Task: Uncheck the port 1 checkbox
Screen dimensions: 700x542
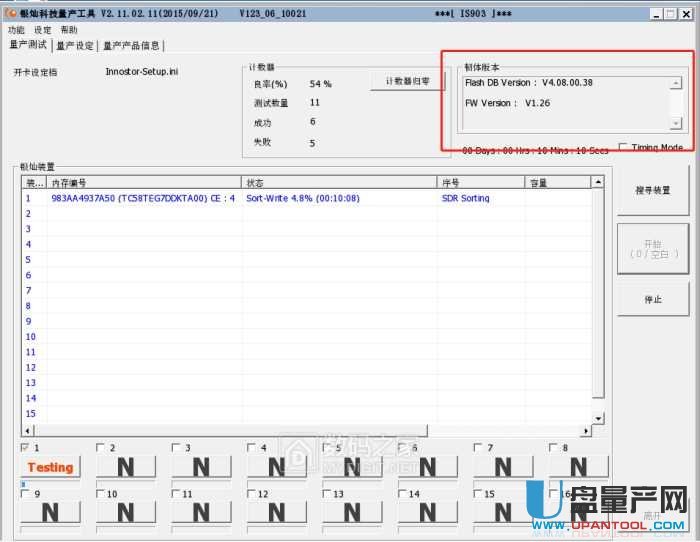Action: click(x=25, y=448)
